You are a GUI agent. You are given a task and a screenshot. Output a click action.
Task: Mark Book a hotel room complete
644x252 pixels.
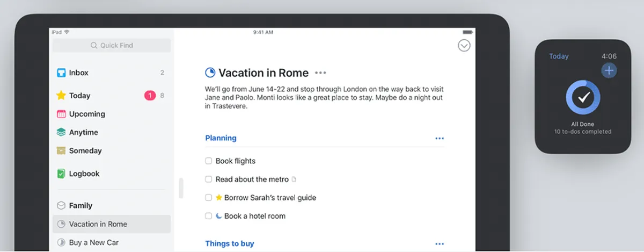(209, 216)
